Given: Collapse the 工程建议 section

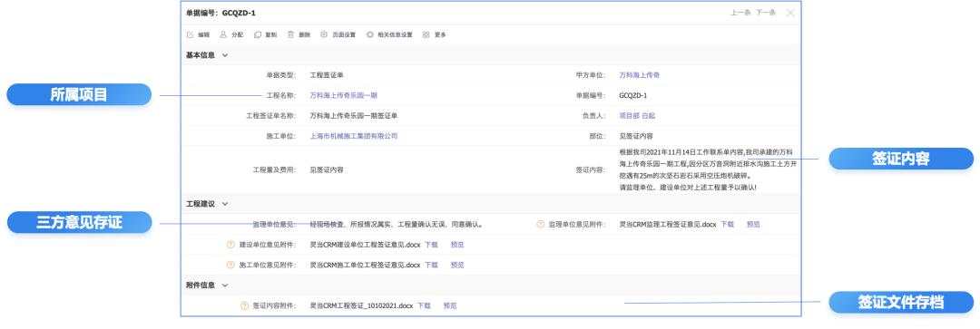Looking at the screenshot, I should [225, 204].
